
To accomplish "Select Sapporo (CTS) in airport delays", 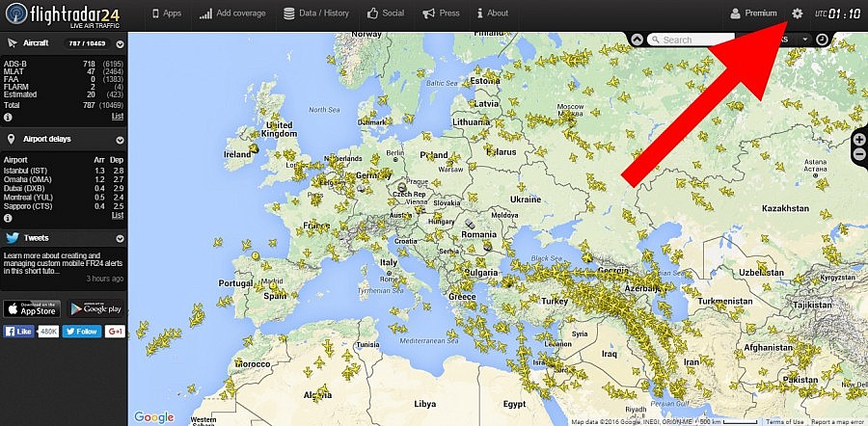I will point(63,206).
